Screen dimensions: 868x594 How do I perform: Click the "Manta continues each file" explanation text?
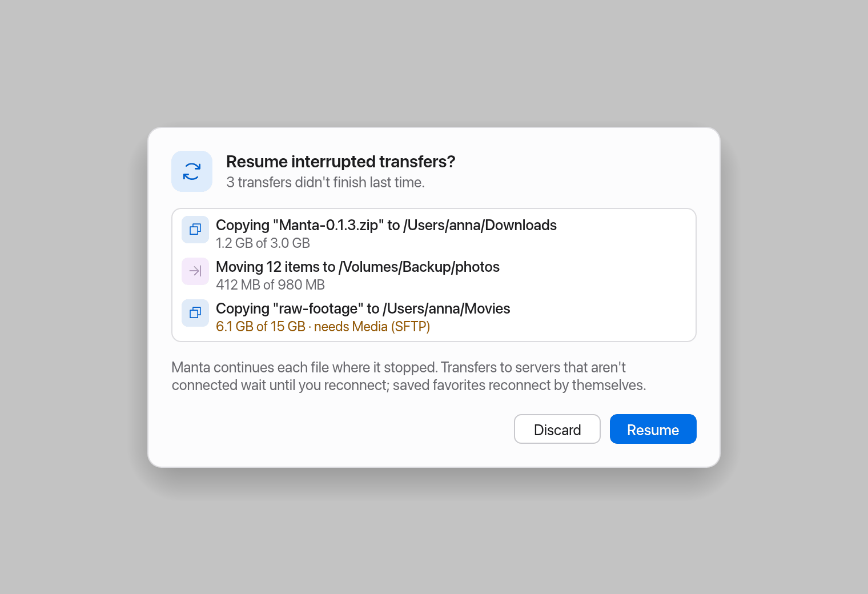pos(409,376)
